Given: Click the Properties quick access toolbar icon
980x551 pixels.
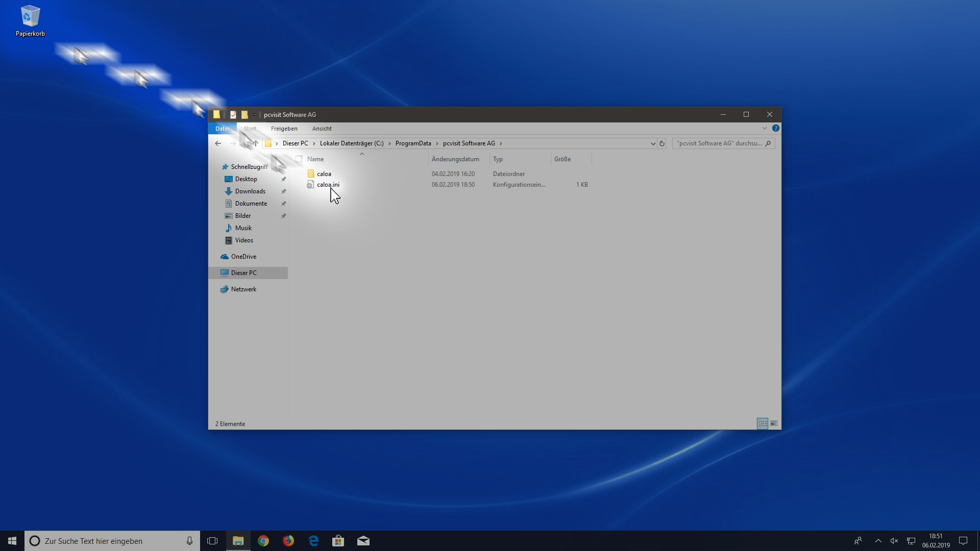Looking at the screenshot, I should [233, 115].
